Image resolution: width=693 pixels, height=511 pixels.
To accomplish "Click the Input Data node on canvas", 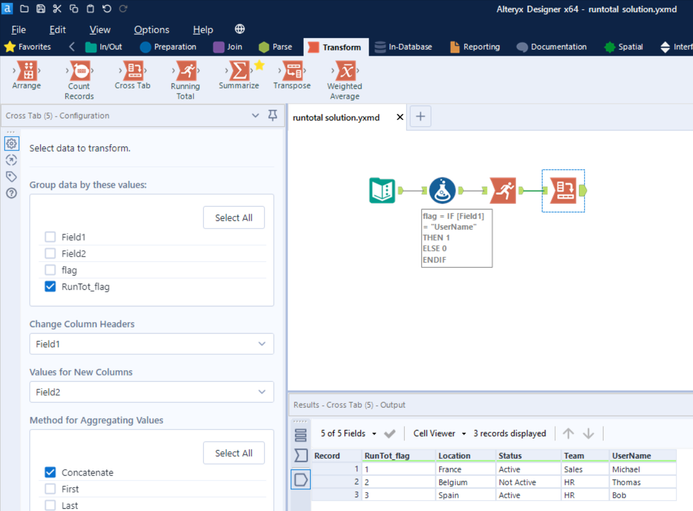I will coord(382,191).
